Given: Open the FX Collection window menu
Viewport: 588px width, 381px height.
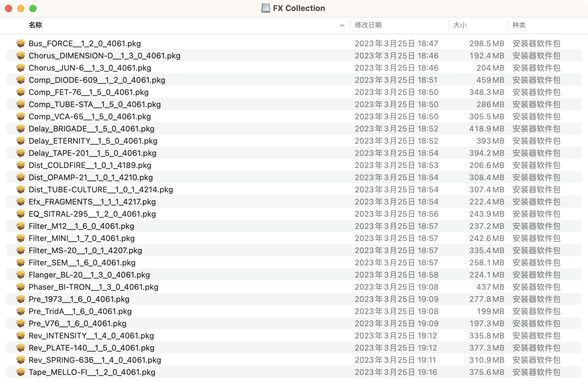Looking at the screenshot, I should [x=294, y=8].
